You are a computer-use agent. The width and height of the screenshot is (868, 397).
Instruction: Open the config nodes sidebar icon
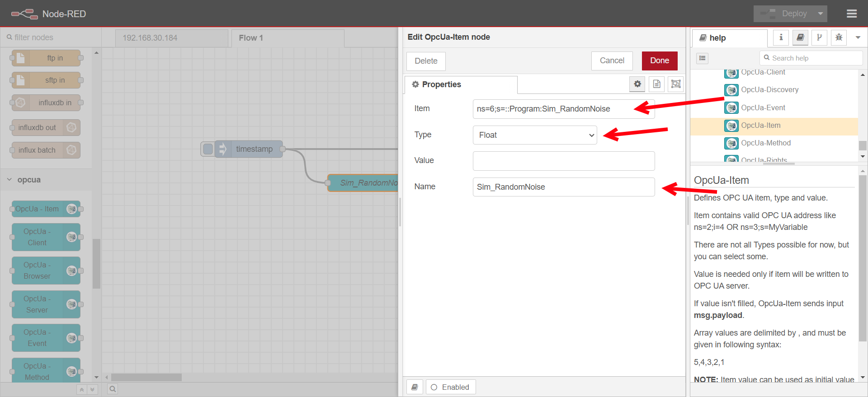pyautogui.click(x=819, y=37)
